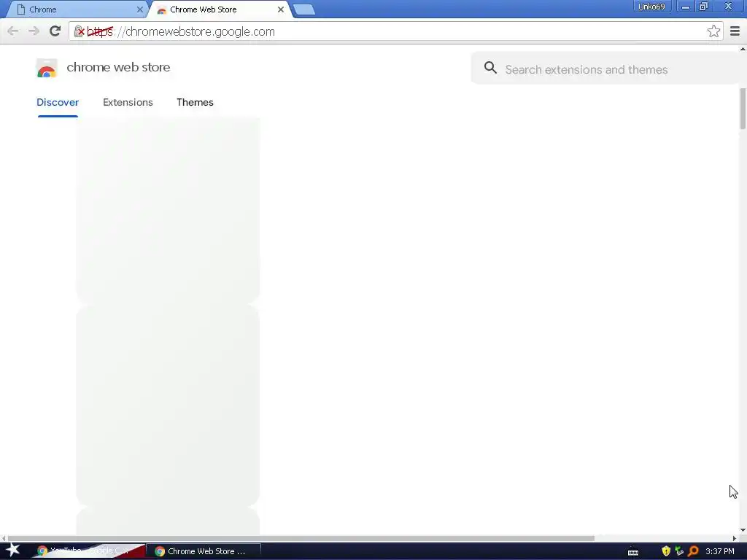Click the 3:37 PM taskbar clock
747x560 pixels.
(720, 551)
